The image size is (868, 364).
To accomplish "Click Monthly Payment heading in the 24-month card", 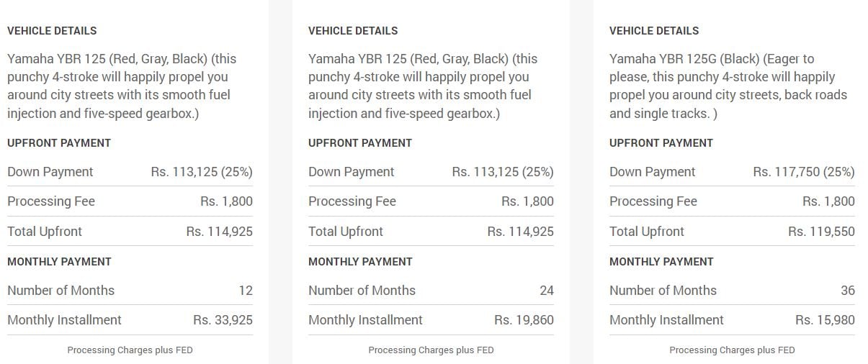I will [360, 262].
